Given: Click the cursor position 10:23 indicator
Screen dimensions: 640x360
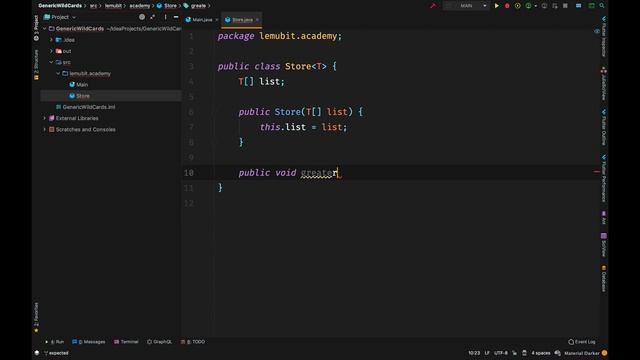Looking at the screenshot, I should point(474,353).
